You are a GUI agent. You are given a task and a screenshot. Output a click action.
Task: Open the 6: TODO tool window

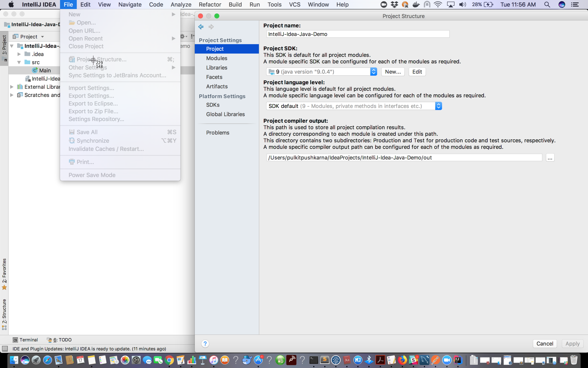coord(59,340)
